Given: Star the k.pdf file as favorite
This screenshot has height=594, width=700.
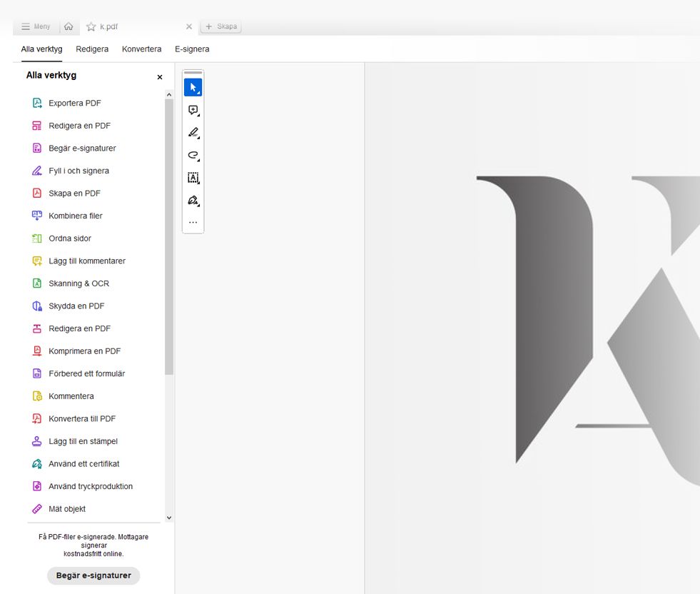Looking at the screenshot, I should [91, 27].
